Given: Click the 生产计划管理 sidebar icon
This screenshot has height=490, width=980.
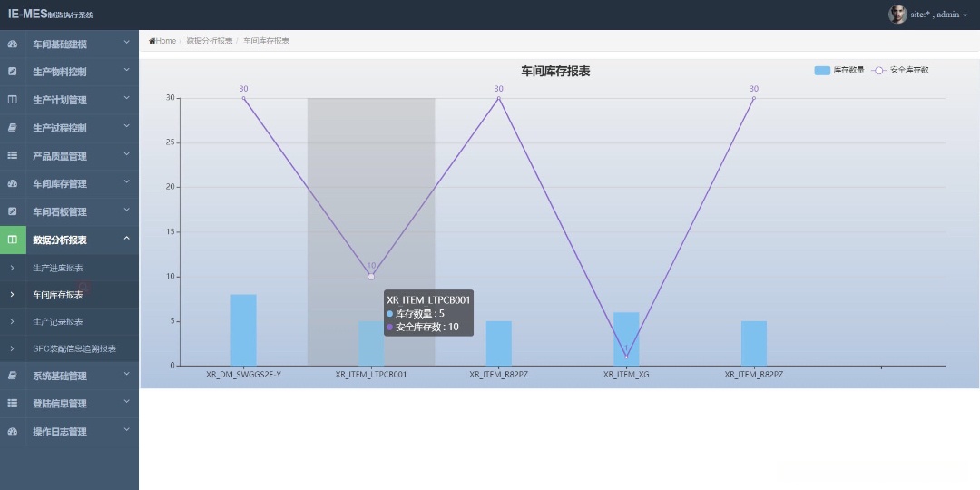Looking at the screenshot, I should 13,100.
